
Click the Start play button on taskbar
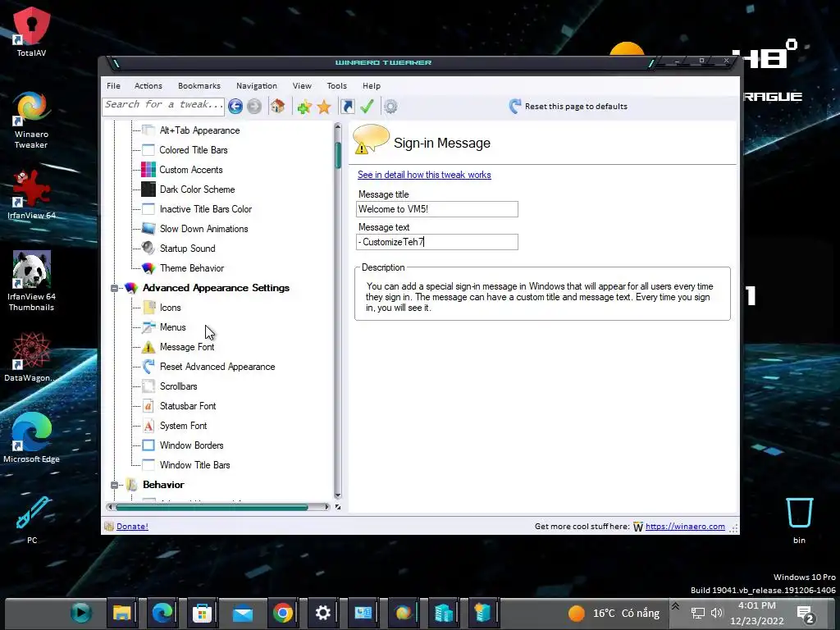click(x=81, y=612)
